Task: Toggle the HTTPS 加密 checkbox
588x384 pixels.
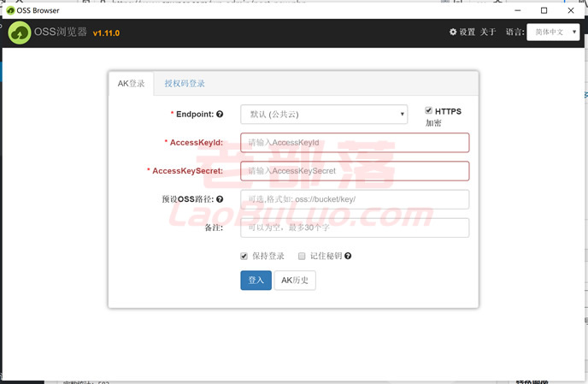Action: [429, 110]
